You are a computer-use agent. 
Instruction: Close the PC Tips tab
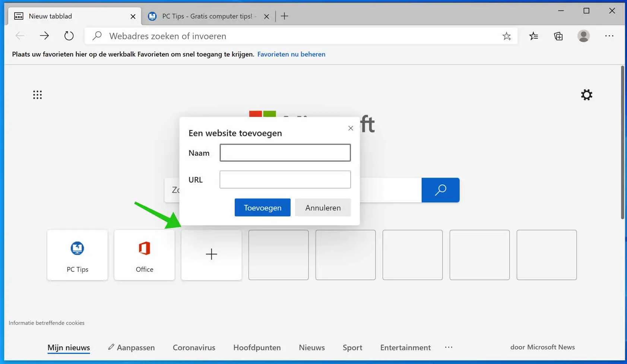266,16
